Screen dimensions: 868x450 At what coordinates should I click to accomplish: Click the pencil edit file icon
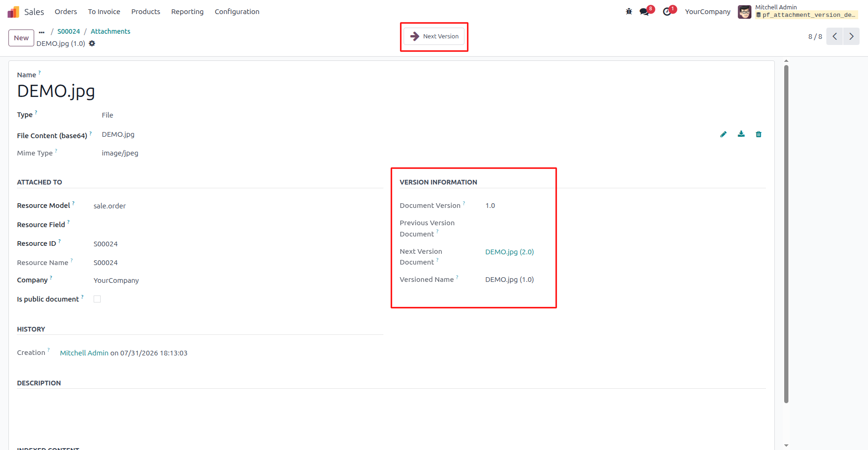coord(723,134)
